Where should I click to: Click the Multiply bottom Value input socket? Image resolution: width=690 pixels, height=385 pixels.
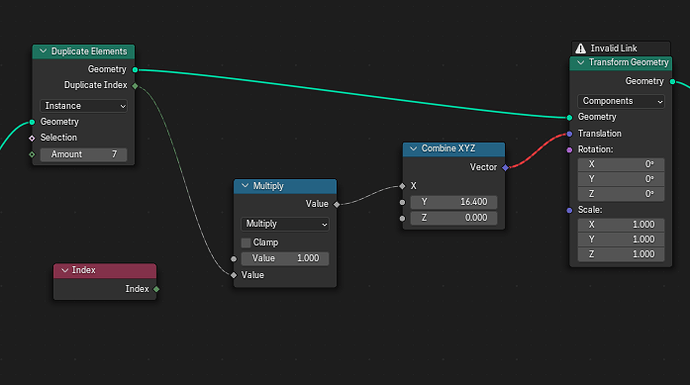[x=234, y=275]
